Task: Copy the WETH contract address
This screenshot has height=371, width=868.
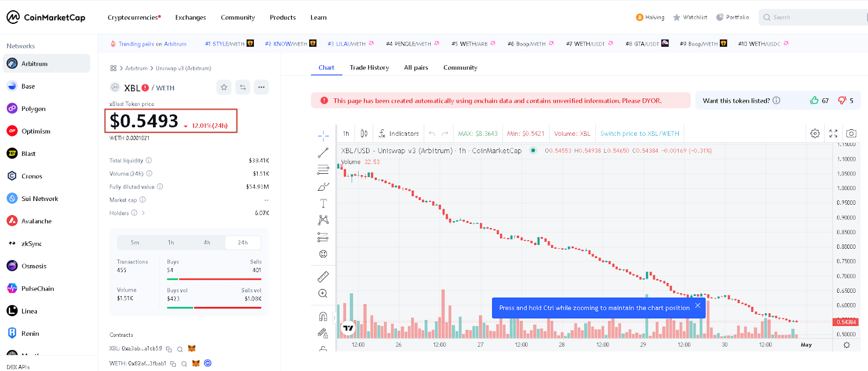Action: click(173, 364)
